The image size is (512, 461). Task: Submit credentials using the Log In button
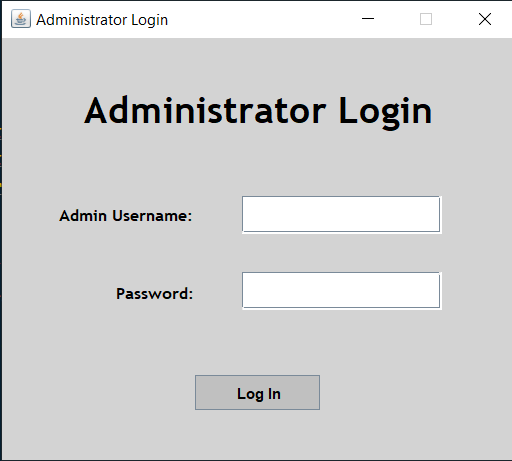(257, 393)
